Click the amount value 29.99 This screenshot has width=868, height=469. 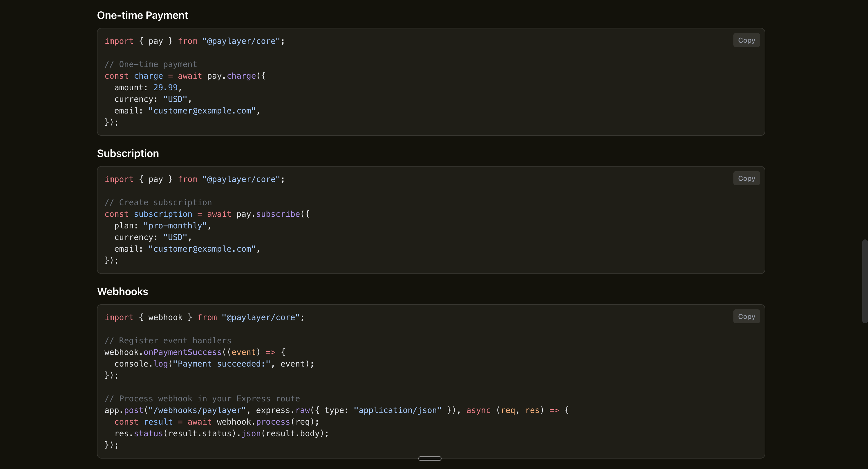(165, 88)
